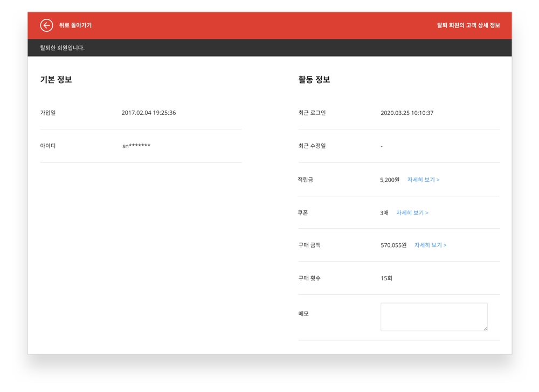Click the '탈퇴한 회원입니다.' notice bar
The width and height of the screenshot is (539, 392).
tap(63, 48)
